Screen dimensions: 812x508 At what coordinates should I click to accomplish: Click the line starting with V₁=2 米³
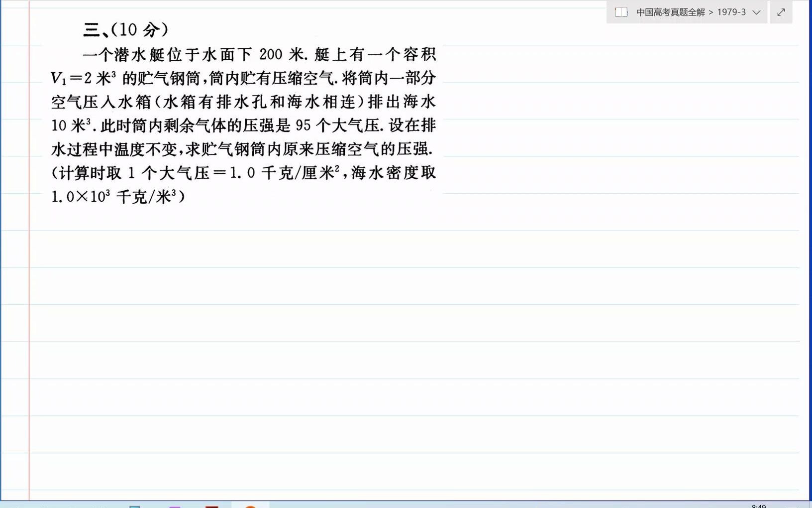[x=244, y=78]
